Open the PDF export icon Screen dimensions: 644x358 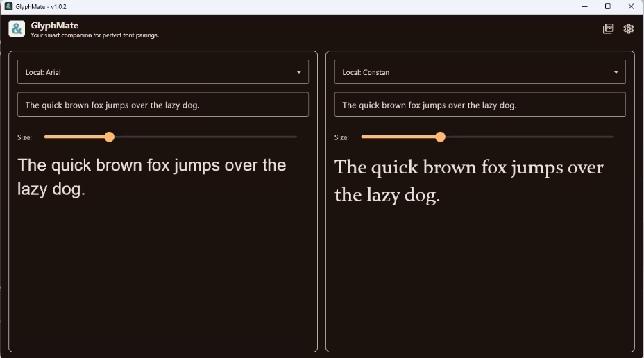point(608,29)
